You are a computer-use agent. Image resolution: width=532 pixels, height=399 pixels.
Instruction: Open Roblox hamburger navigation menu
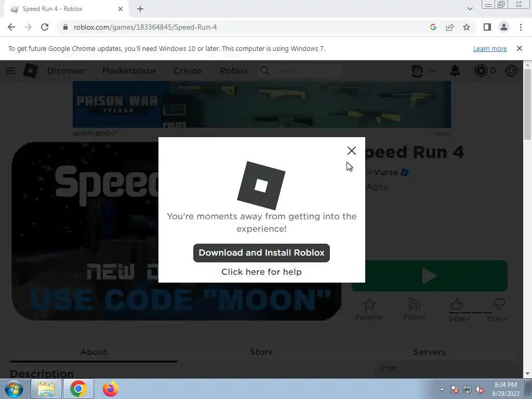tap(10, 71)
